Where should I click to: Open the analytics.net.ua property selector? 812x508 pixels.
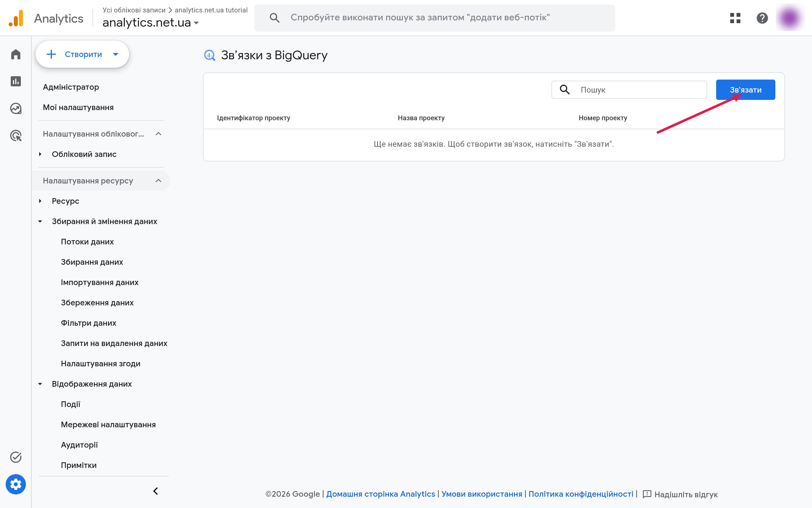click(x=151, y=23)
